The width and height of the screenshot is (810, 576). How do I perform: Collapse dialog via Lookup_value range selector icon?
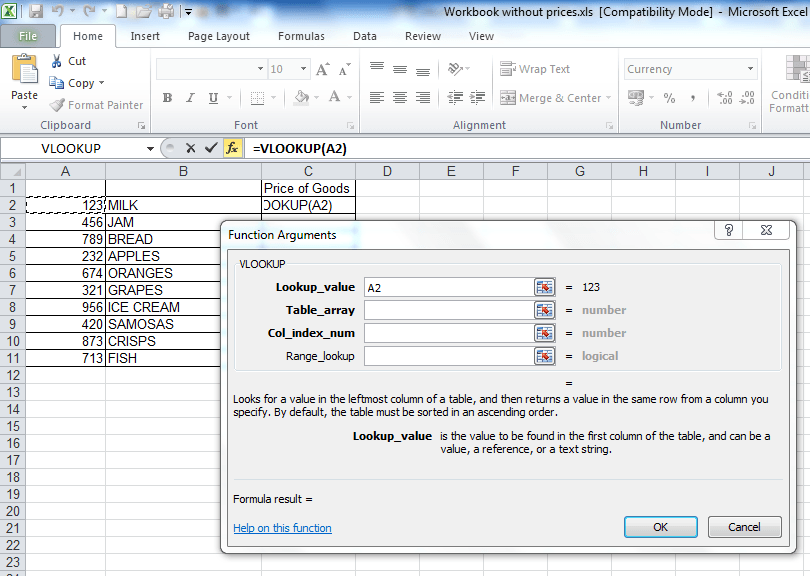(544, 287)
